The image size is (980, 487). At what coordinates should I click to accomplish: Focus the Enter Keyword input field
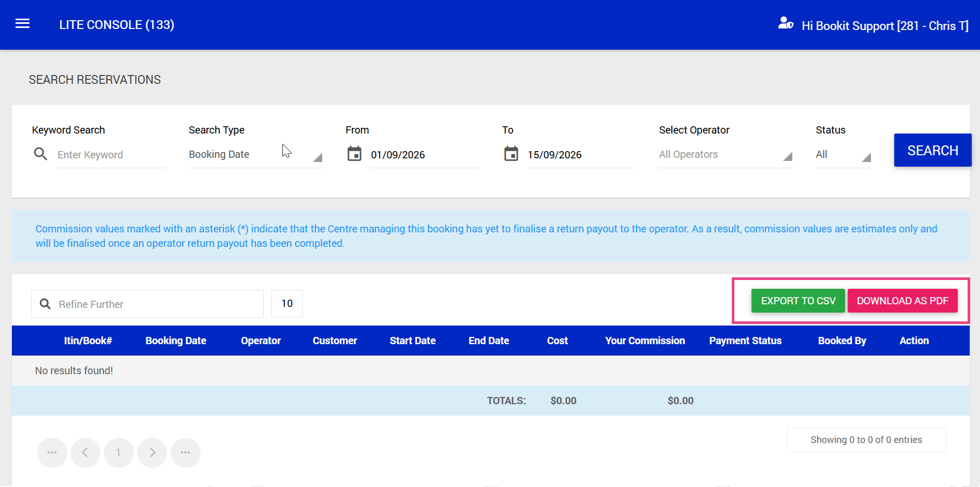click(111, 155)
